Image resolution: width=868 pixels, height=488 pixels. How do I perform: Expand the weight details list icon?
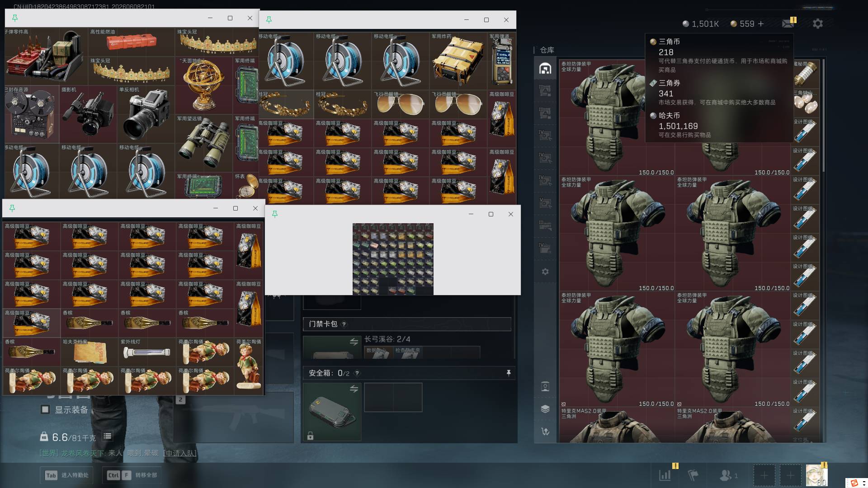[107, 436]
